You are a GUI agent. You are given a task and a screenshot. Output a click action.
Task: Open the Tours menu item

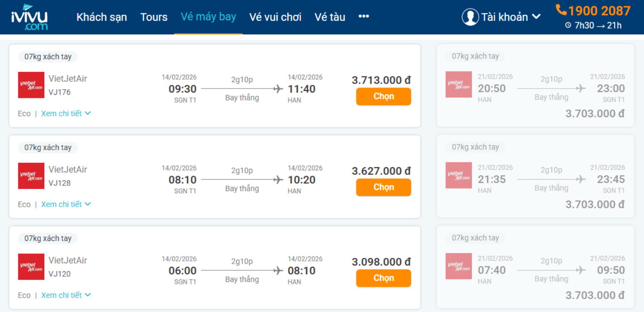154,17
